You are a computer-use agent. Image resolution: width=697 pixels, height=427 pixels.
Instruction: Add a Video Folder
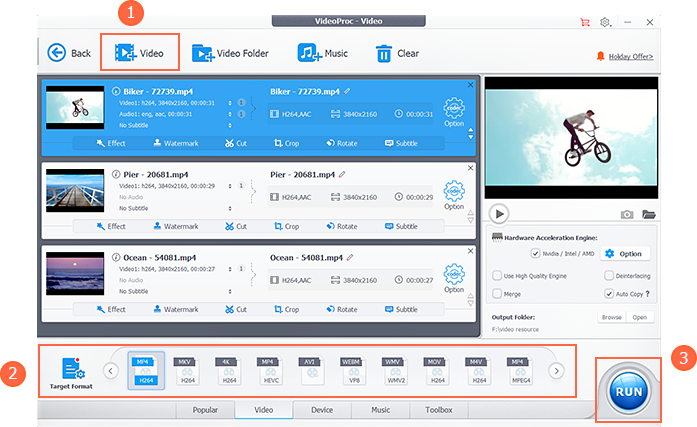pyautogui.click(x=230, y=53)
